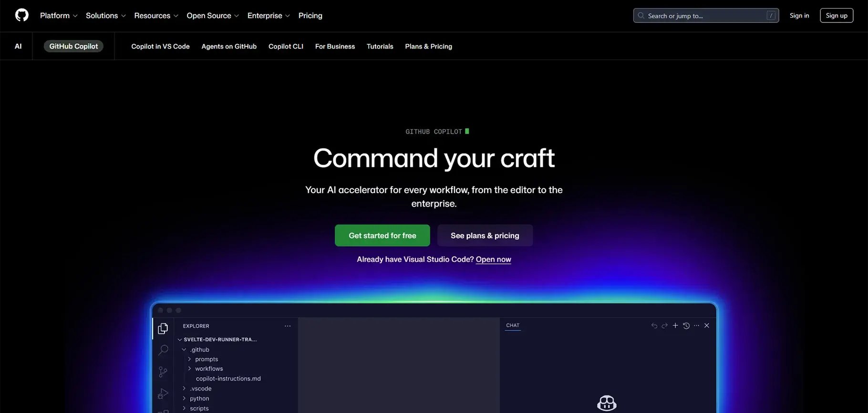Click Get started for free button

tap(382, 236)
